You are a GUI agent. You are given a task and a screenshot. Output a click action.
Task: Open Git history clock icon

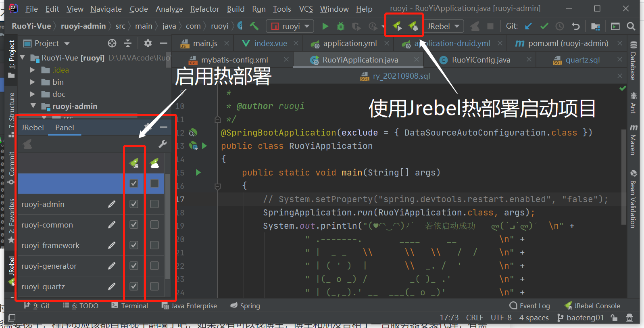pyautogui.click(x=560, y=26)
